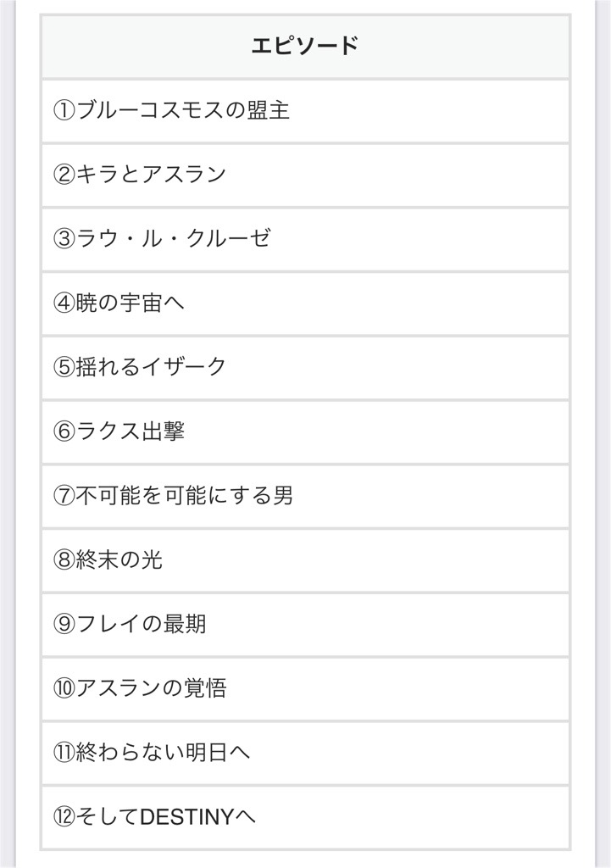Click the circled number ⑫ marker
611x868 pixels.
click(64, 817)
